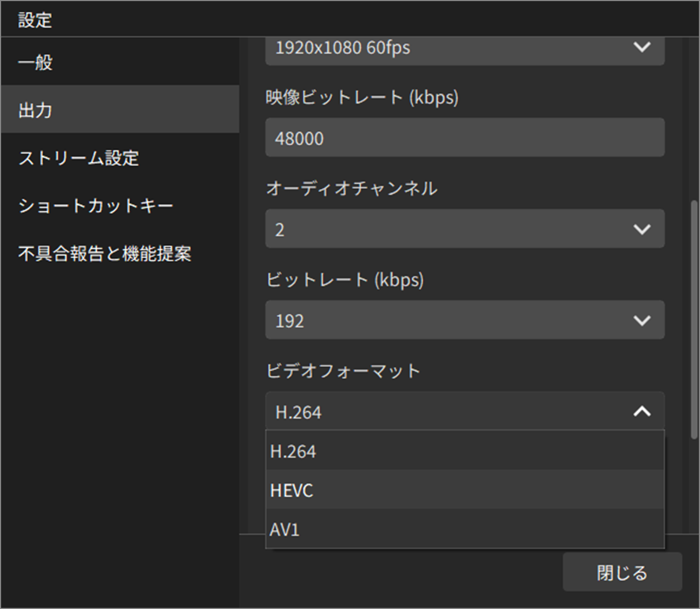The image size is (700, 609).
Task: Click the chevron beside the audio channel value
Action: (x=642, y=228)
